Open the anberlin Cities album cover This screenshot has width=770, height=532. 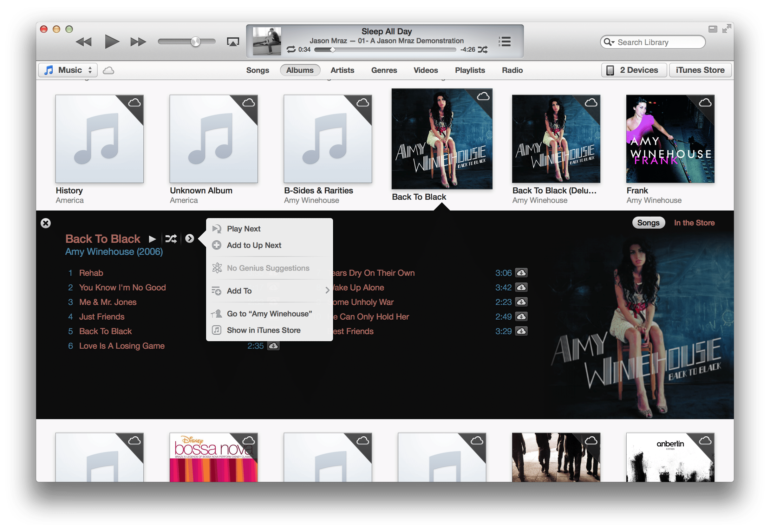670,458
